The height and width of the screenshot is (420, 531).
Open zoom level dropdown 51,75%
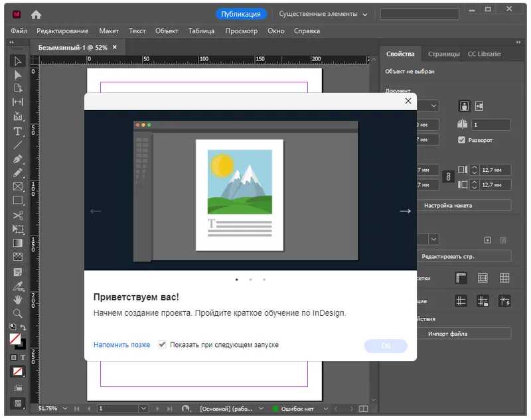tap(65, 409)
